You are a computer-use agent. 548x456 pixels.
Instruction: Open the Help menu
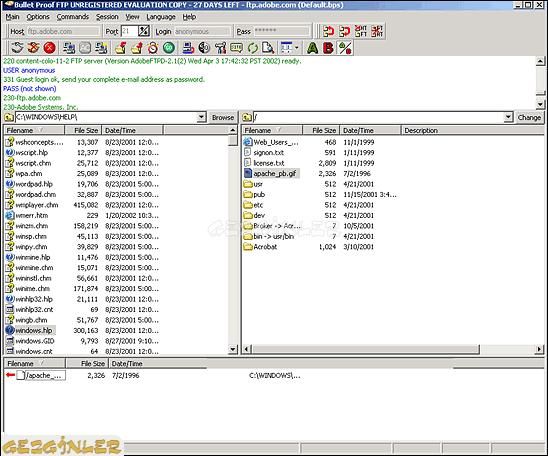pos(189,17)
